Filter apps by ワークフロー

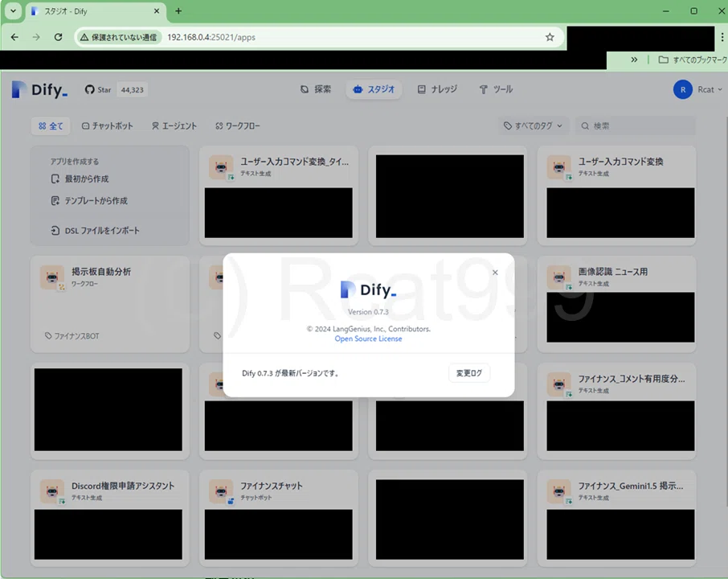(237, 126)
